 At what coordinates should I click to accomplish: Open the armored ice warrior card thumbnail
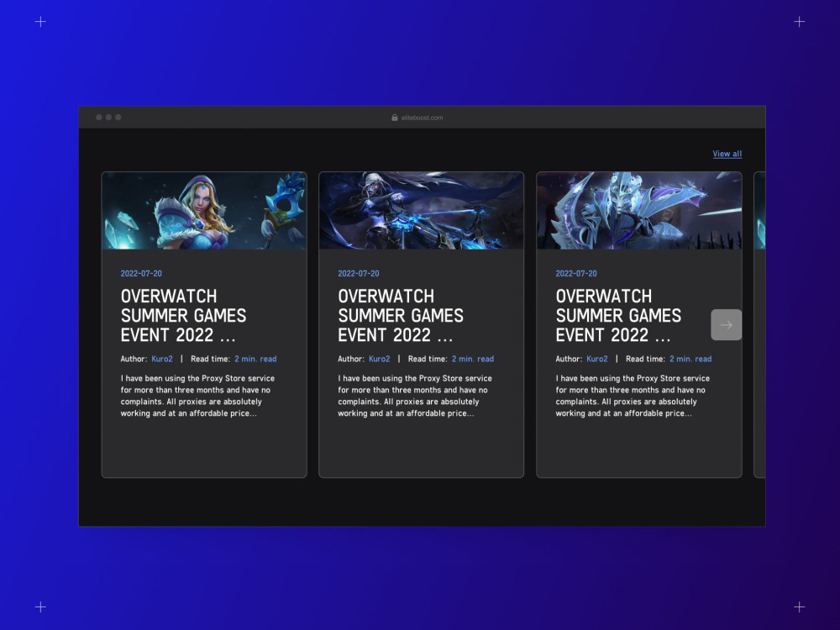(x=639, y=211)
